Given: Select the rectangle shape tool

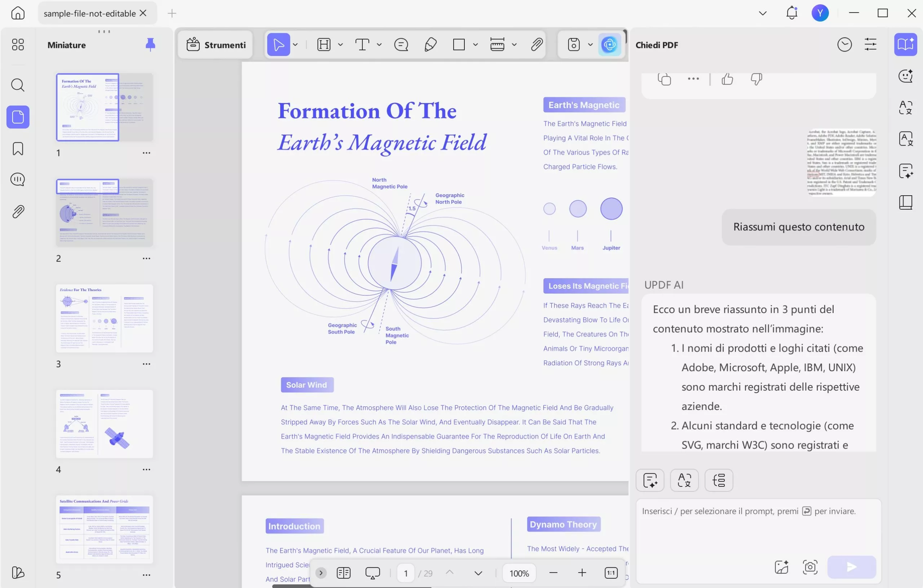Looking at the screenshot, I should 459,45.
